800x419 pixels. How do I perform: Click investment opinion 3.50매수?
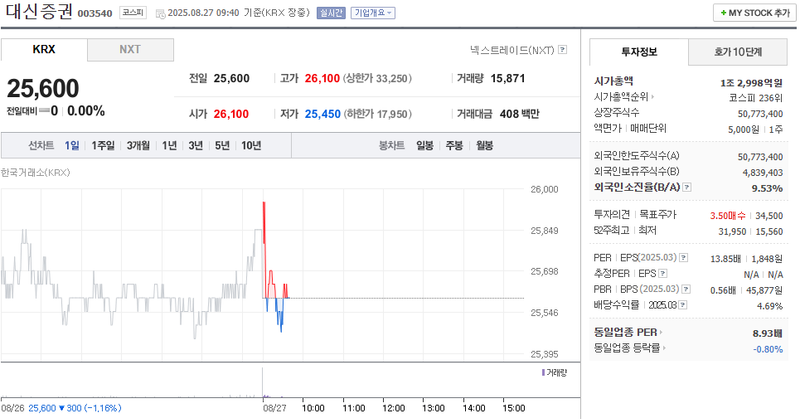(x=728, y=216)
